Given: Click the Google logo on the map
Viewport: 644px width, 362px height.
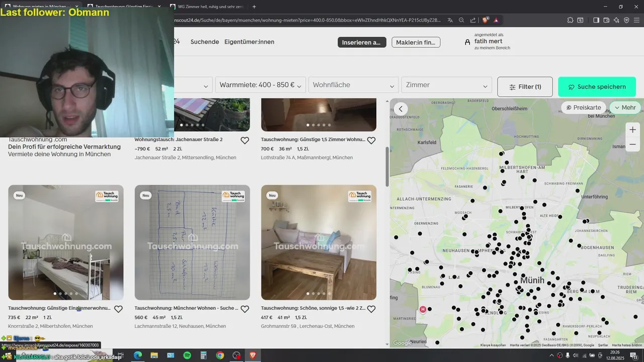Looking at the screenshot, I should 403,343.
